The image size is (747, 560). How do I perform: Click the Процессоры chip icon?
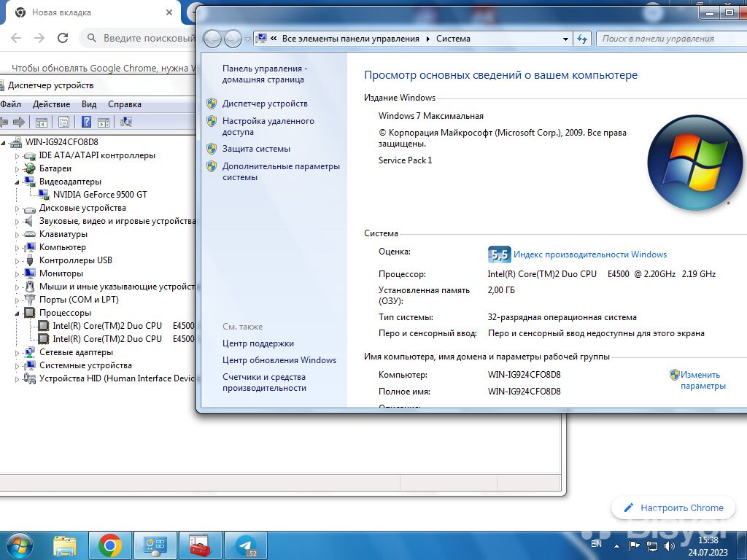coord(29,312)
